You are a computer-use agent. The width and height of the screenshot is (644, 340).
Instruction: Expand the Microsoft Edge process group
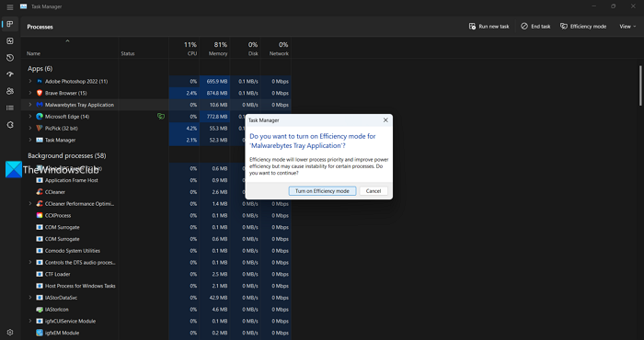click(x=30, y=117)
